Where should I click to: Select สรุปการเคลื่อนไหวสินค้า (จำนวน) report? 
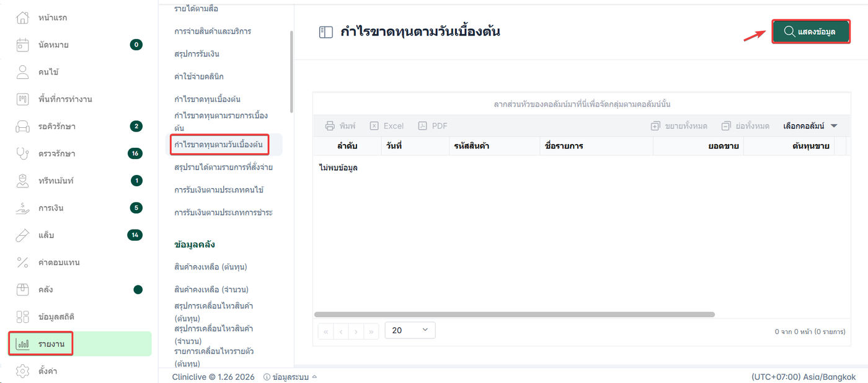(214, 335)
